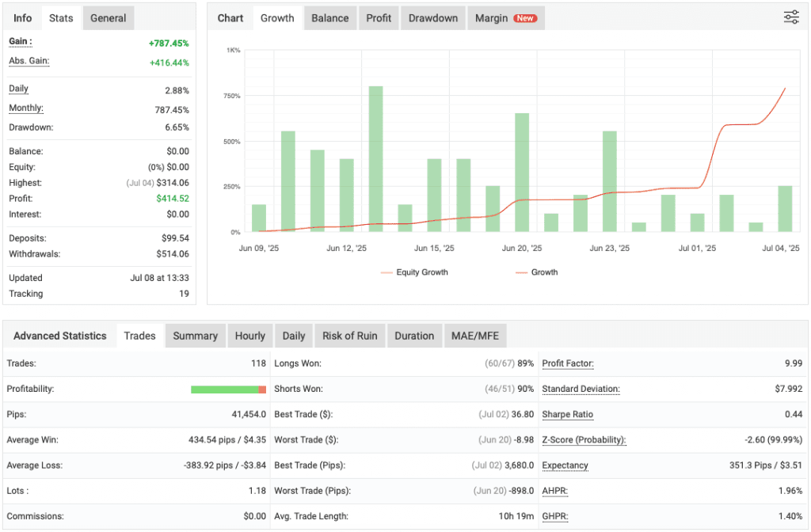This screenshot has width=811, height=532.
Task: Open the MAE/MFE tab
Action: [x=475, y=336]
